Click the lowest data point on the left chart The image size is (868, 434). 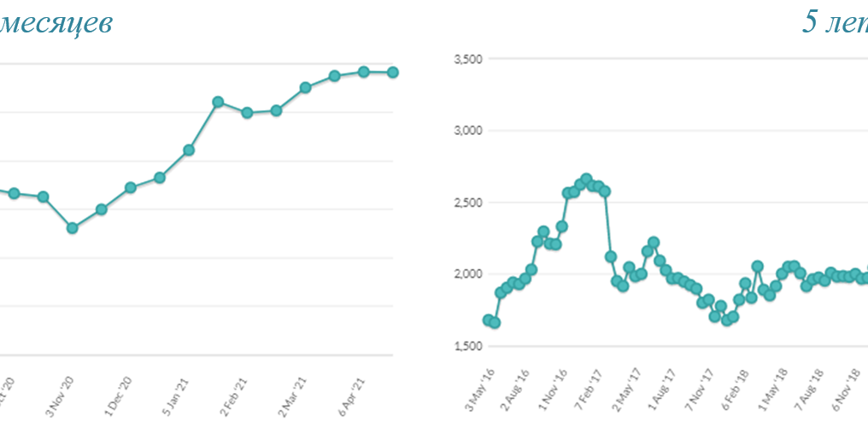[73, 228]
